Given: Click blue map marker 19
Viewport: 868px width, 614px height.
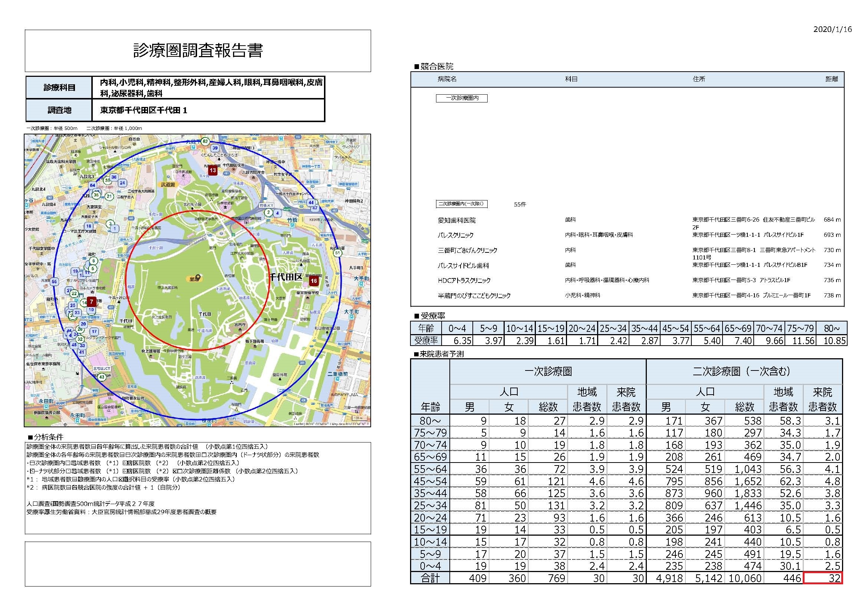Looking at the screenshot, I should [x=75, y=271].
